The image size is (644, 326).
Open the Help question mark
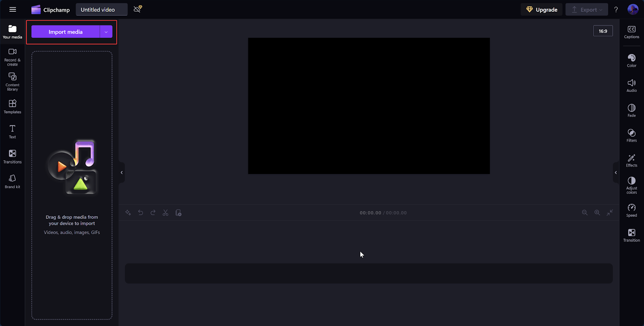coord(616,10)
